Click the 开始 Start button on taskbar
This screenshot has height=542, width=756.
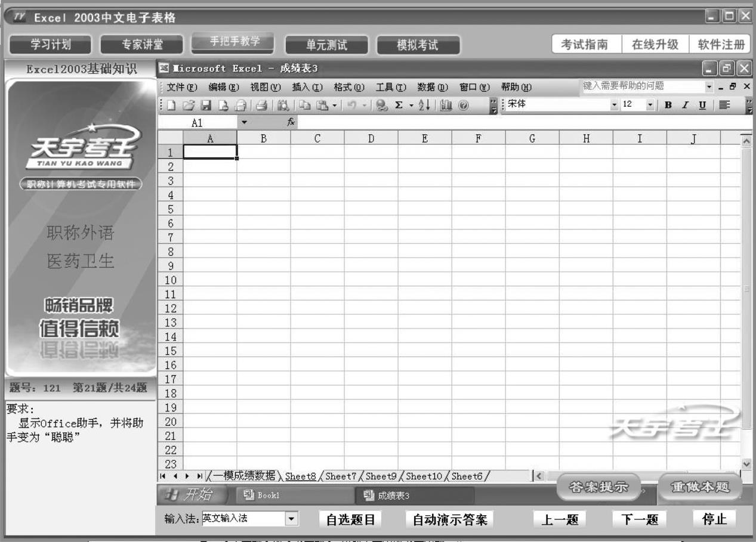click(193, 495)
